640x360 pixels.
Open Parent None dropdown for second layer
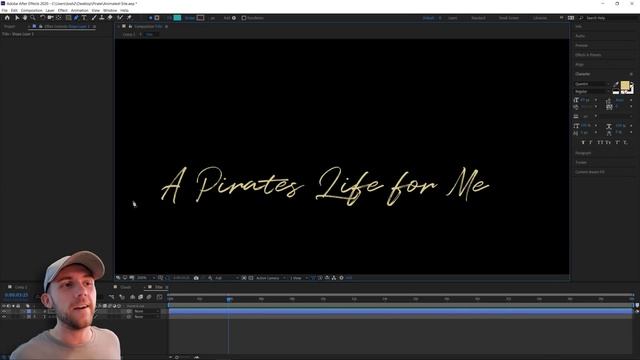(x=147, y=317)
